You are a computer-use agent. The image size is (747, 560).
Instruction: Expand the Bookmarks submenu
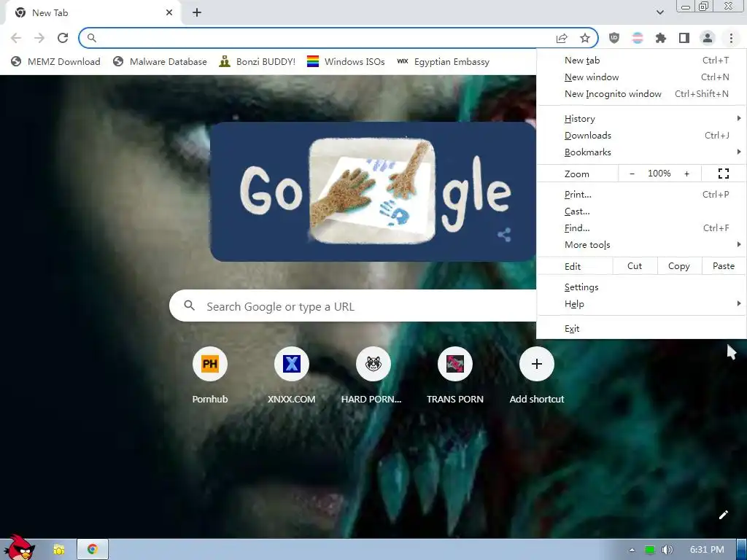[642, 152]
